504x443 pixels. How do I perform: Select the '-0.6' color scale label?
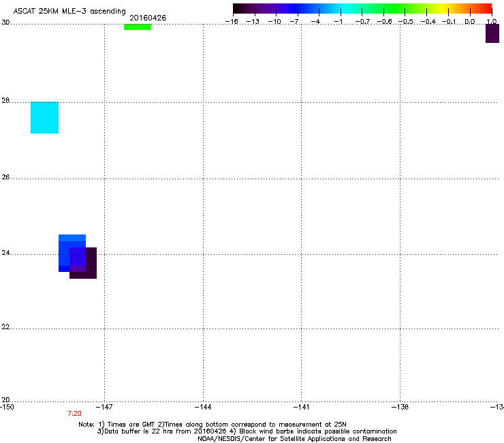(384, 22)
